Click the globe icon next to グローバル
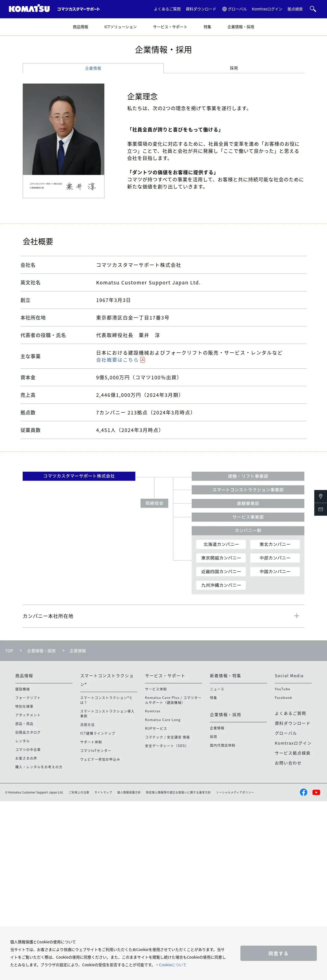The width and height of the screenshot is (327, 980). click(224, 9)
